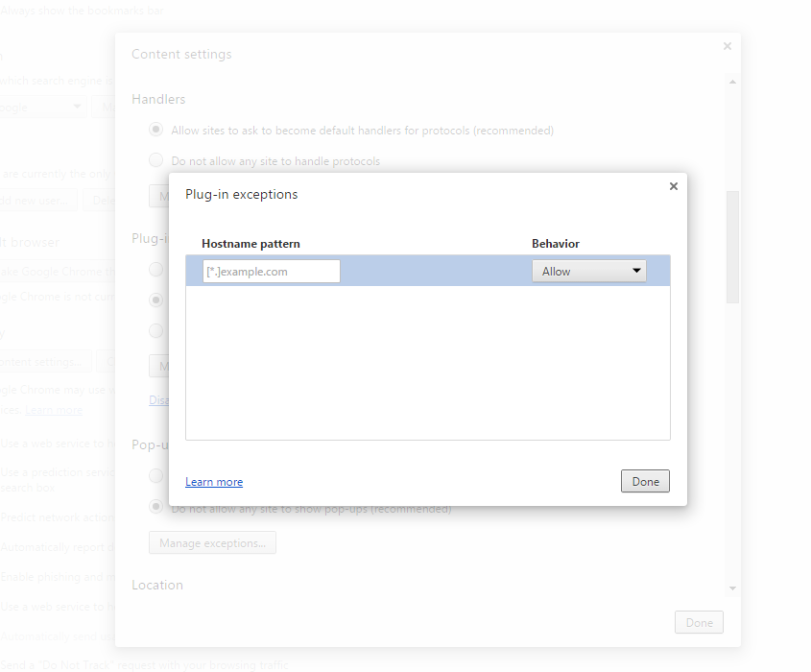Click the Disable individual plug-ins link
Image resolution: width=811 pixels, height=672 pixels.
click(x=158, y=400)
